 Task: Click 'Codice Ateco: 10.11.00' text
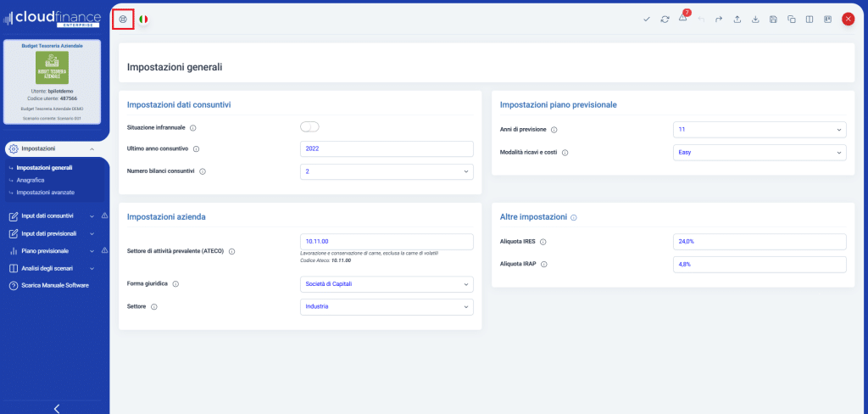(326, 260)
